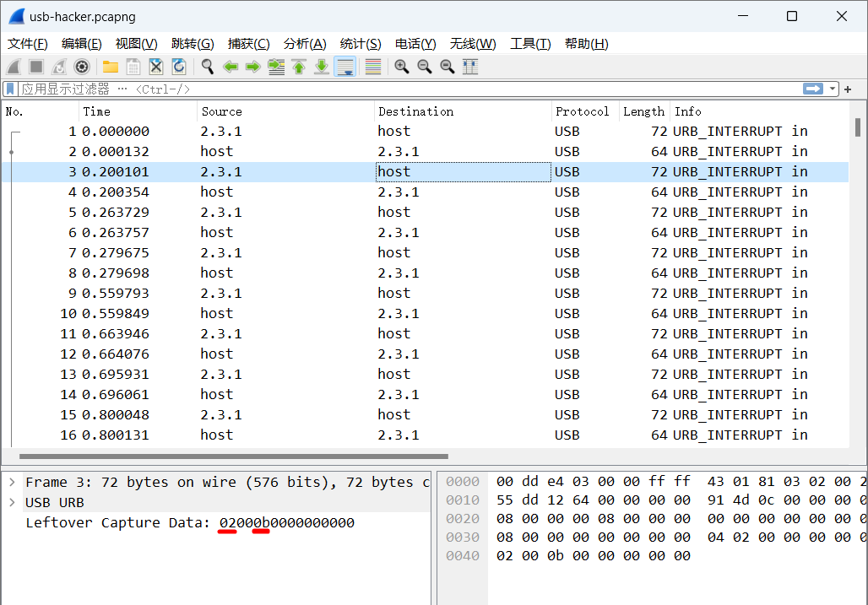Click in the display filter input field

click(x=422, y=89)
